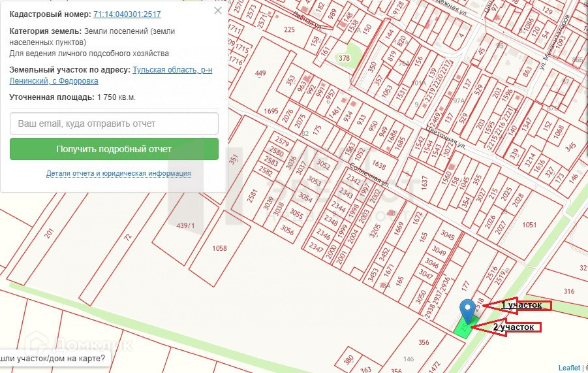Screen dimensions: 588x373
Task: Select parcel 353 on the map
Action: 290,80
